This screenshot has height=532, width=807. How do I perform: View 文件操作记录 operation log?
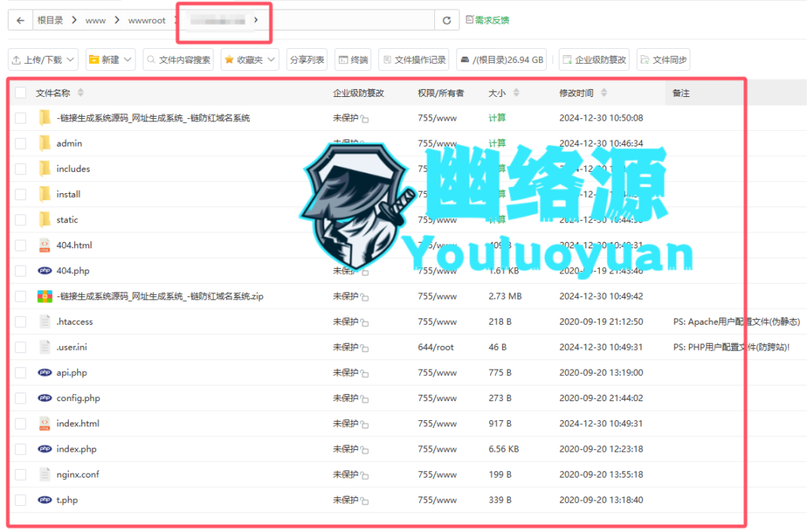point(414,60)
